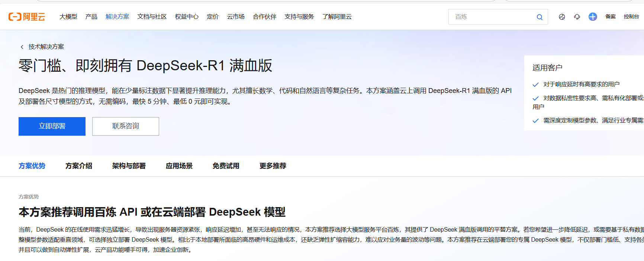The height and width of the screenshot is (261, 644).
Task: Click the 适用客户 panel heading
Action: [547, 68]
